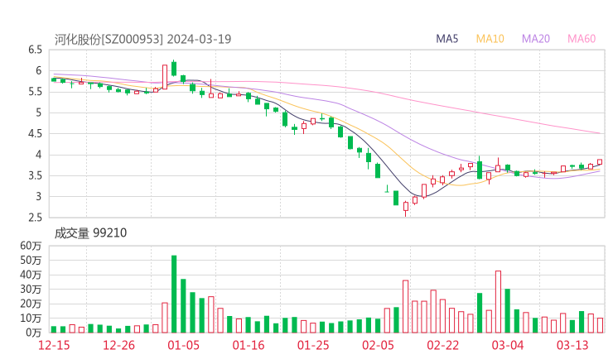
Task: Click the 4.5 price axis label
Action: 35,133
